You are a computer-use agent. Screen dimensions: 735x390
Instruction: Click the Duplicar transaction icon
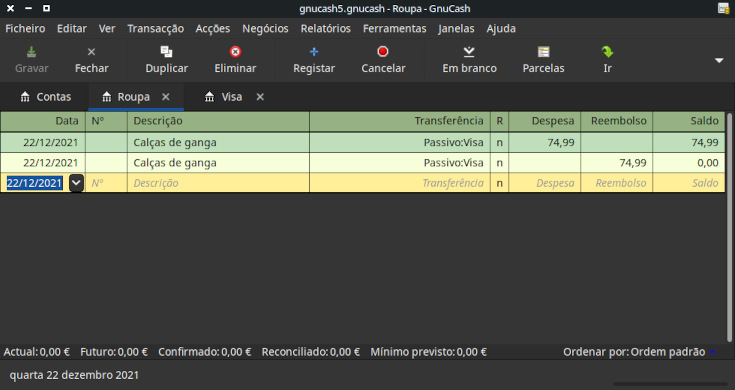pyautogui.click(x=166, y=52)
